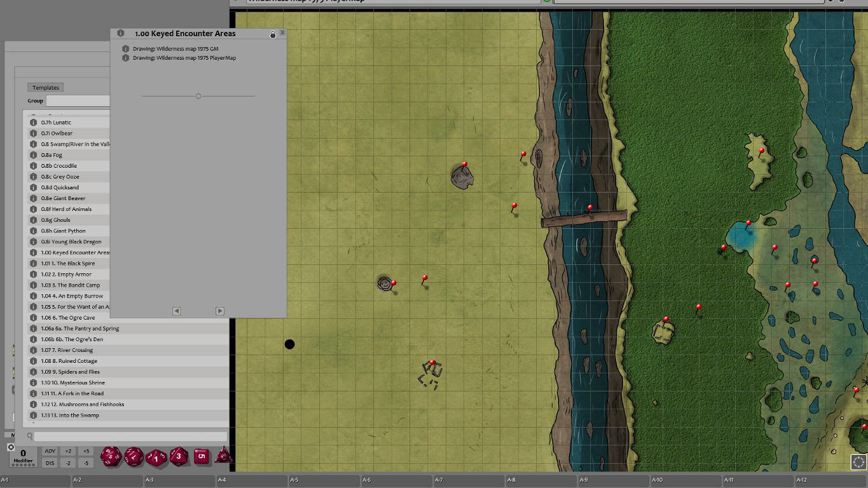This screenshot has height=488, width=868.
Task: Open the map options icon at bottom right
Action: click(857, 462)
